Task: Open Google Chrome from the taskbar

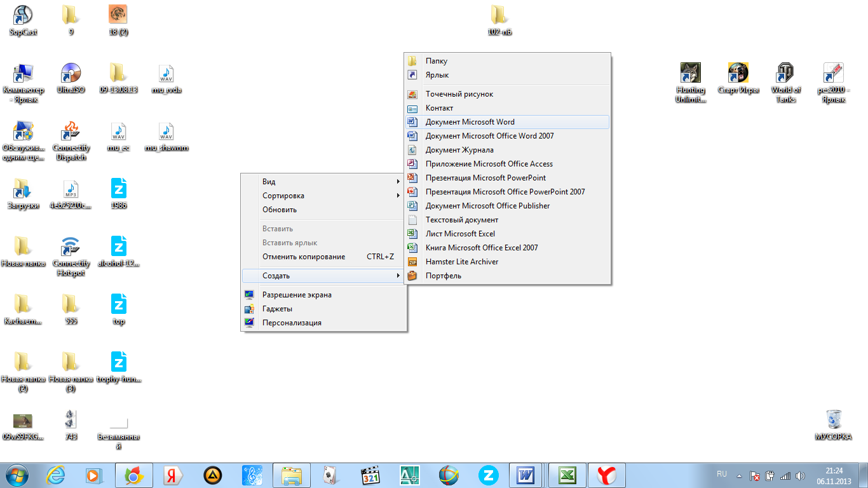Action: (133, 475)
